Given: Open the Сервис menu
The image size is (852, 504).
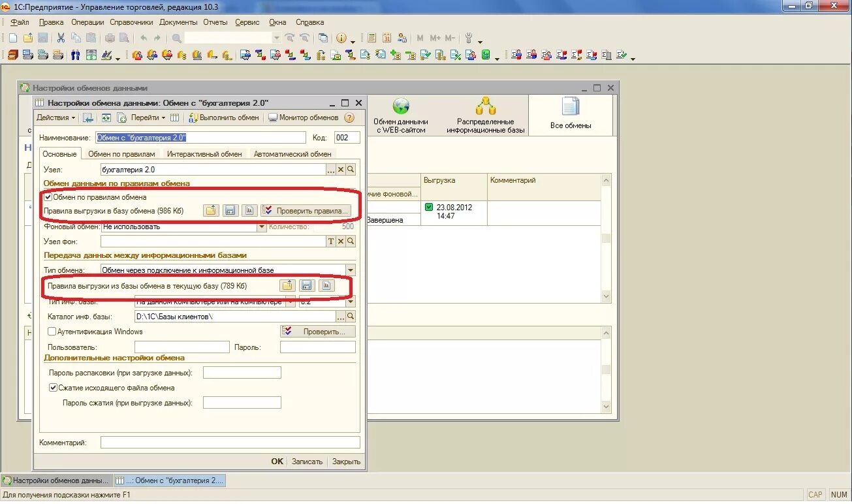Looking at the screenshot, I should click(x=247, y=22).
